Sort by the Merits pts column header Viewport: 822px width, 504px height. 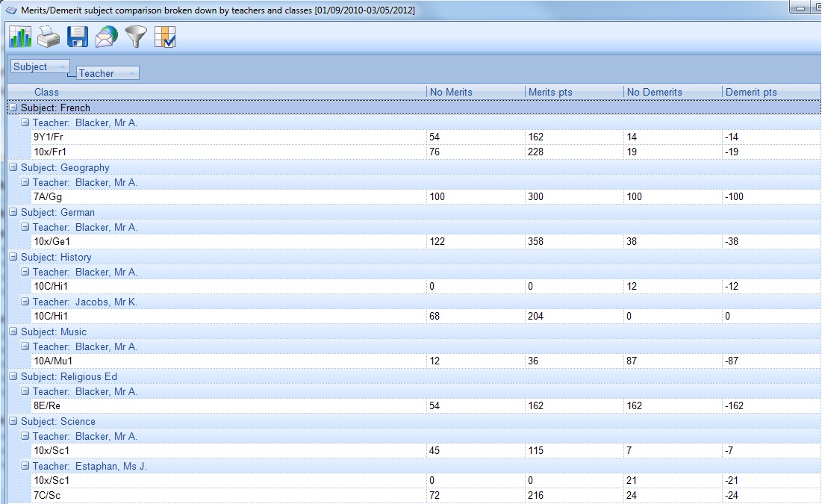(574, 92)
